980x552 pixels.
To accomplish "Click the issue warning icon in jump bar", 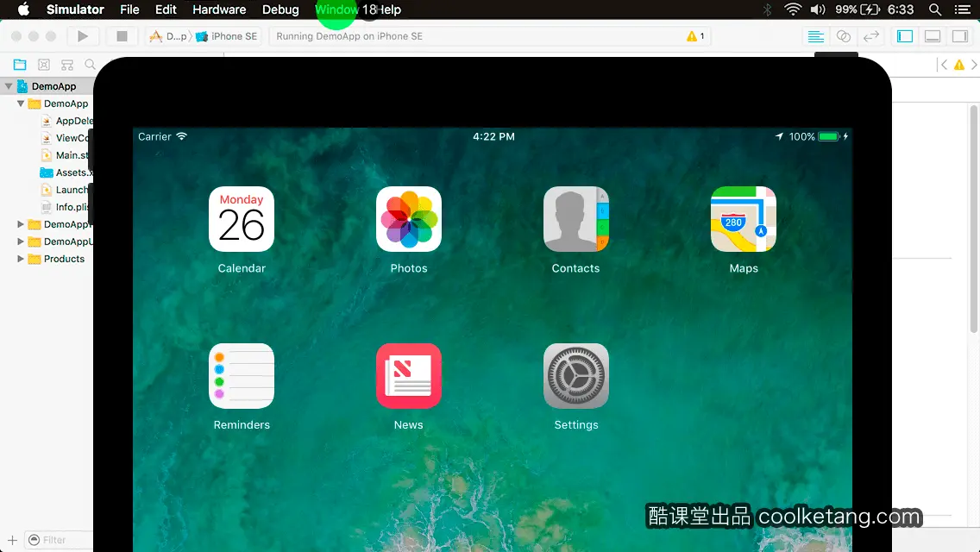I will (x=958, y=65).
